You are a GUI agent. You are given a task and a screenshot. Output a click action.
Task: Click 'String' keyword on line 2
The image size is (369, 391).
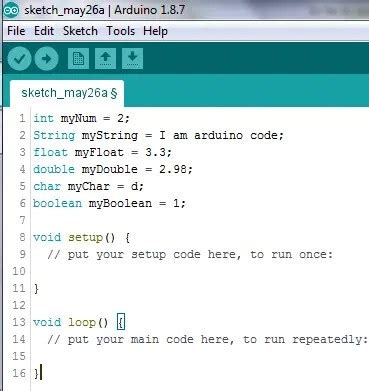54,135
